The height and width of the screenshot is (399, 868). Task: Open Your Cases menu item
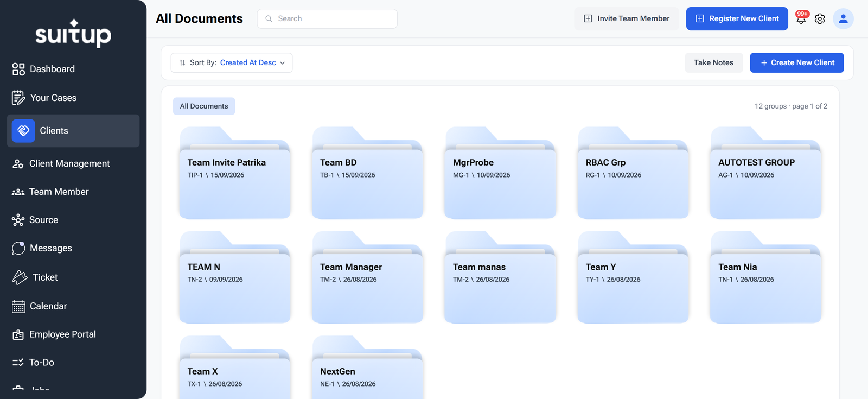pyautogui.click(x=73, y=98)
